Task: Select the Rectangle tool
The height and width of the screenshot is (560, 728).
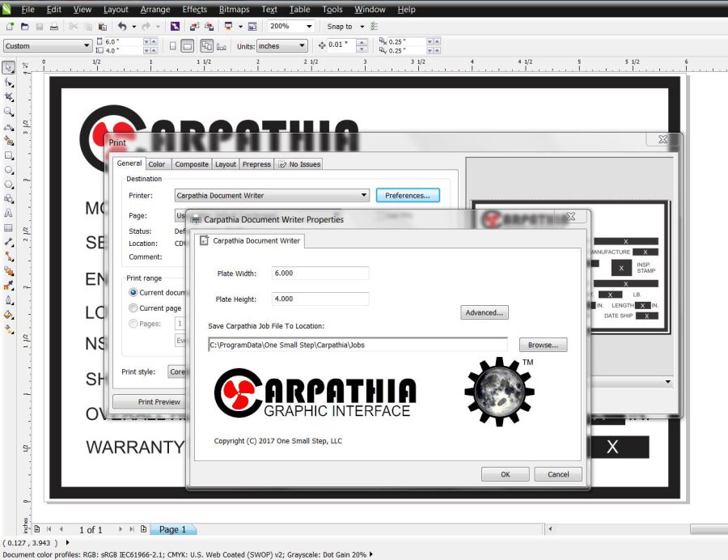Action: (8, 155)
